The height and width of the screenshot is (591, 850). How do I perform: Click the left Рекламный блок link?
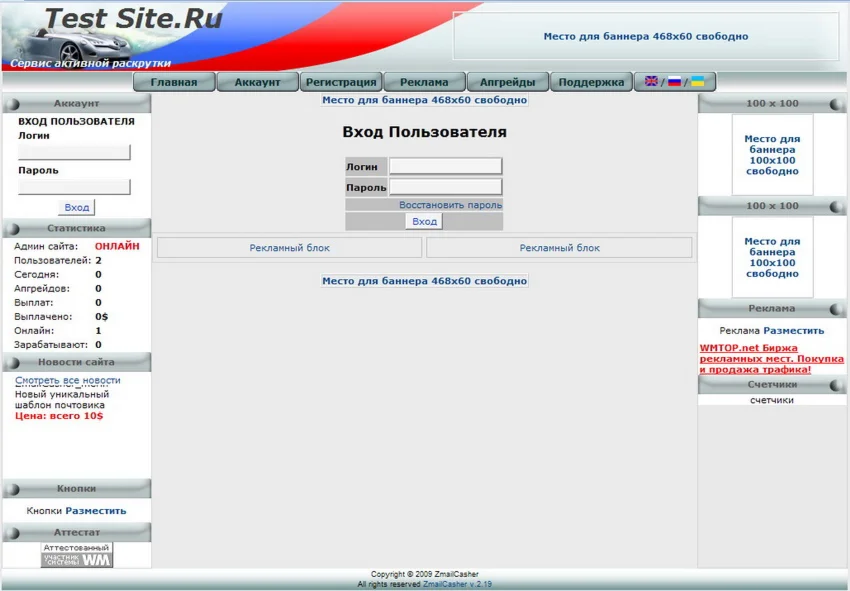click(289, 248)
